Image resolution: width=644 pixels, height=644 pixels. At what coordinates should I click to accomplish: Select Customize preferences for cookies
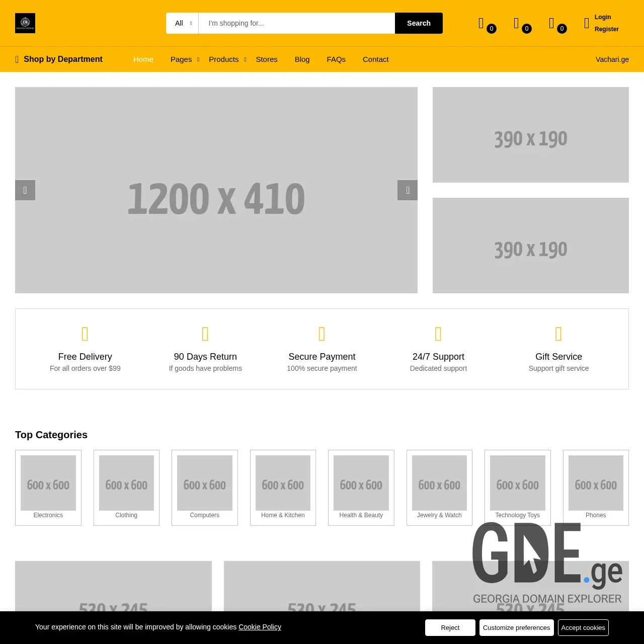pos(516,627)
